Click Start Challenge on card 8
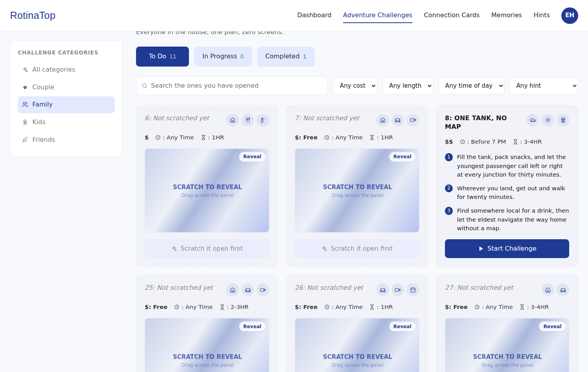 coord(507,249)
